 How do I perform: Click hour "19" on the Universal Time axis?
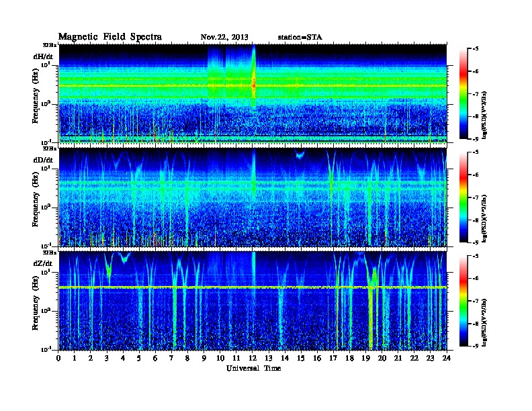tap(365, 359)
